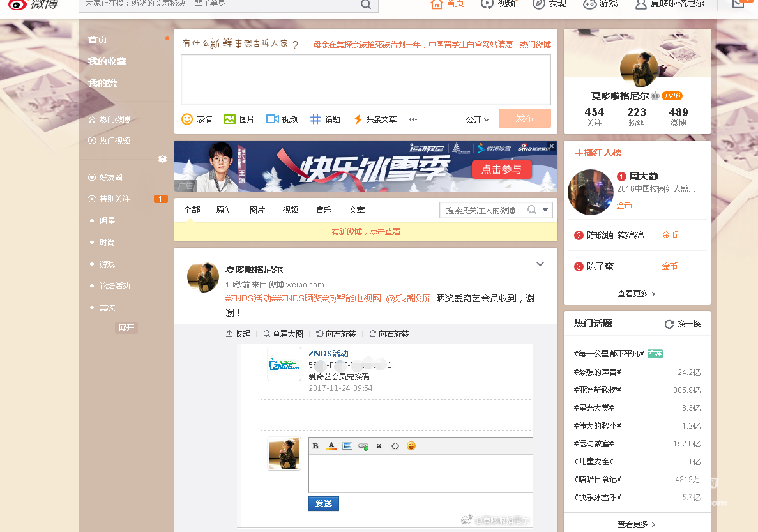758x532 pixels.
Task: Switch to 音乐 feed tab
Action: (324, 210)
